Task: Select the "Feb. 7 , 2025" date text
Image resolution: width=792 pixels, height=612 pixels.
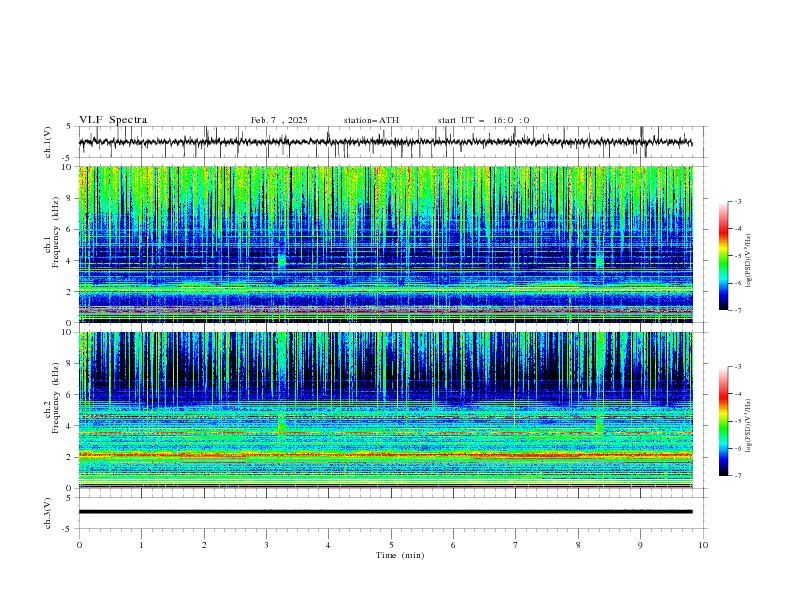Action: coord(279,120)
